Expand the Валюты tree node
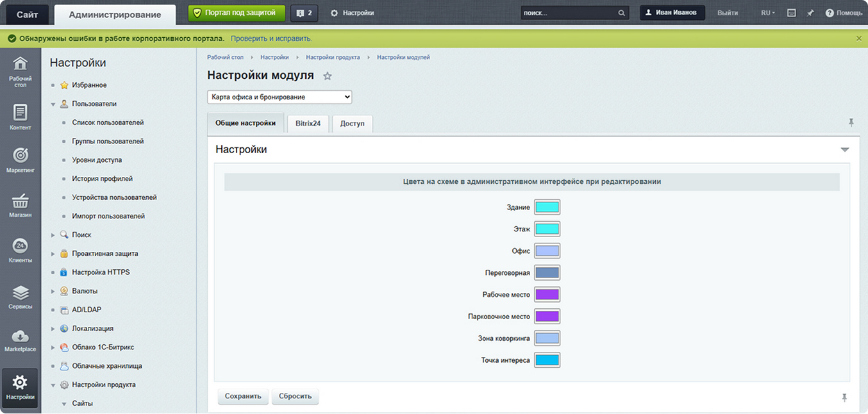 [53, 291]
